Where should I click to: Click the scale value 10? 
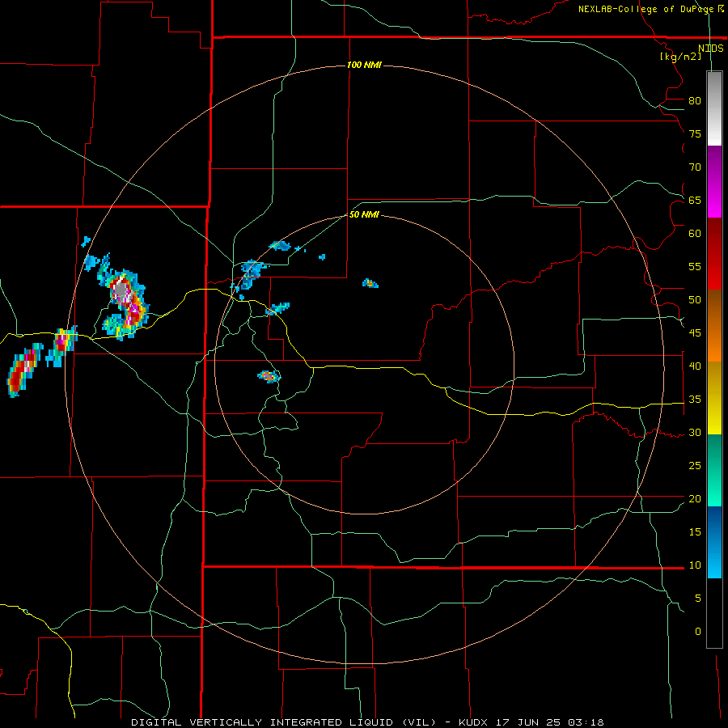tap(695, 565)
